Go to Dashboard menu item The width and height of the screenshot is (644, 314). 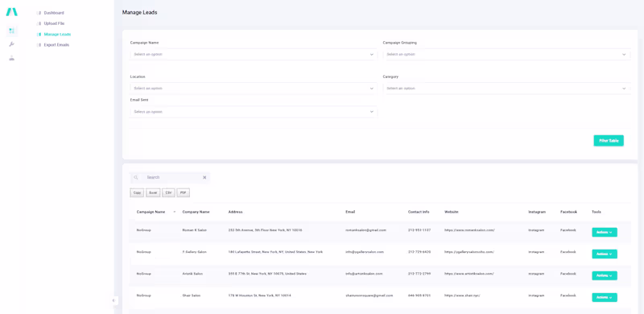pos(54,13)
